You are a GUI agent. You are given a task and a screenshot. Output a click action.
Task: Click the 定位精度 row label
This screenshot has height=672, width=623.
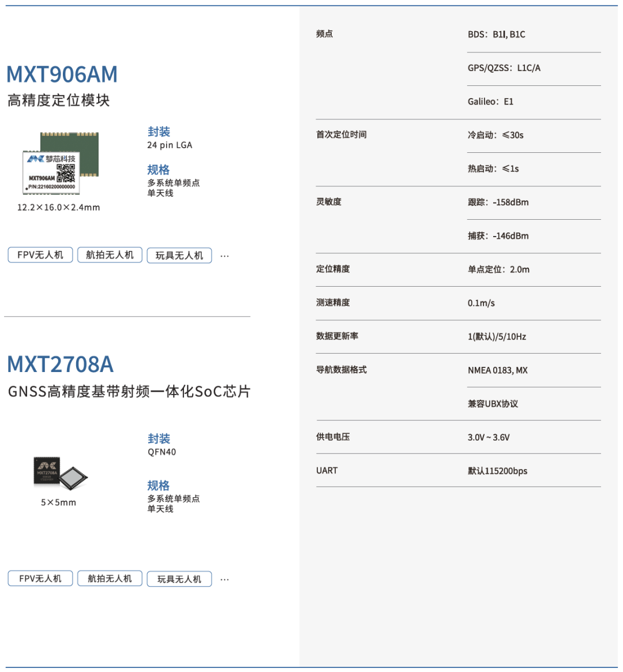pyautogui.click(x=333, y=269)
